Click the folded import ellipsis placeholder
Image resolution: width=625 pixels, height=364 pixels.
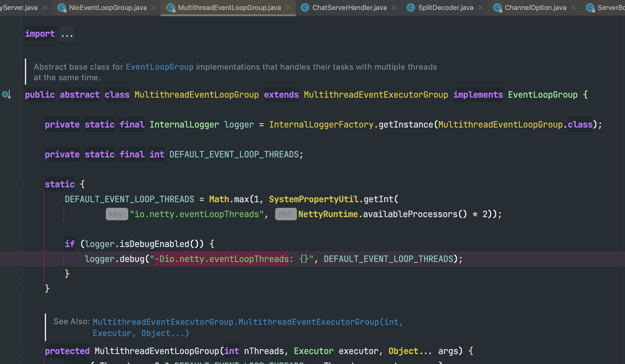pos(67,34)
